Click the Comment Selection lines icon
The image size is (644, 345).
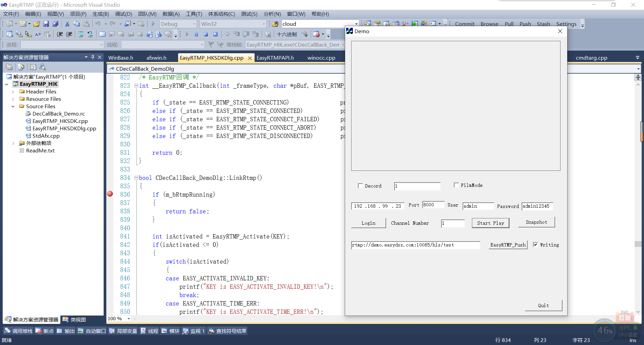tap(80, 34)
